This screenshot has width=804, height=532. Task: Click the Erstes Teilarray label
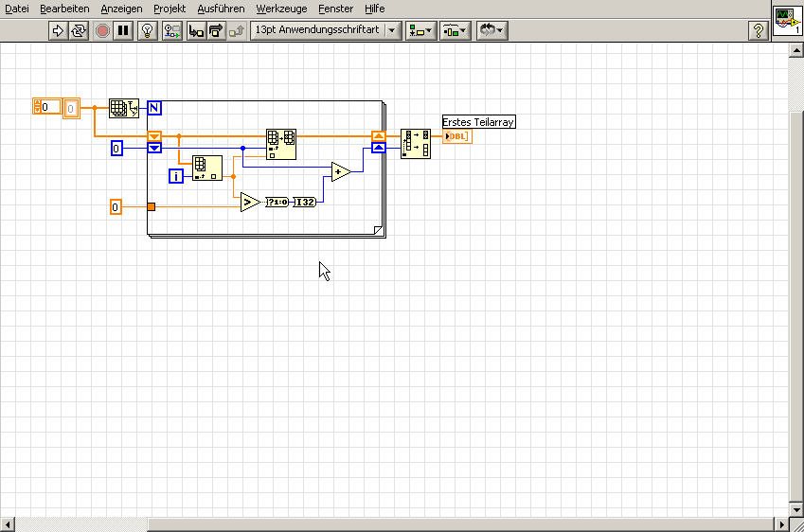(x=478, y=122)
